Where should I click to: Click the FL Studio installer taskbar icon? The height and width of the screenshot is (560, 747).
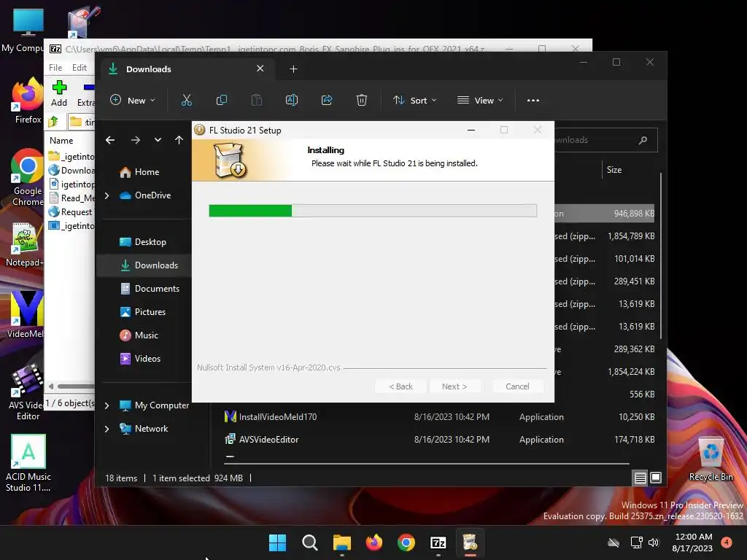[471, 542]
